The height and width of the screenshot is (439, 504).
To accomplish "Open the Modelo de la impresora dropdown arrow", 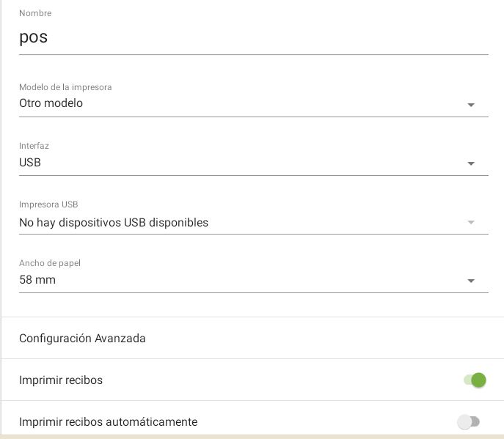I will pyautogui.click(x=471, y=105).
